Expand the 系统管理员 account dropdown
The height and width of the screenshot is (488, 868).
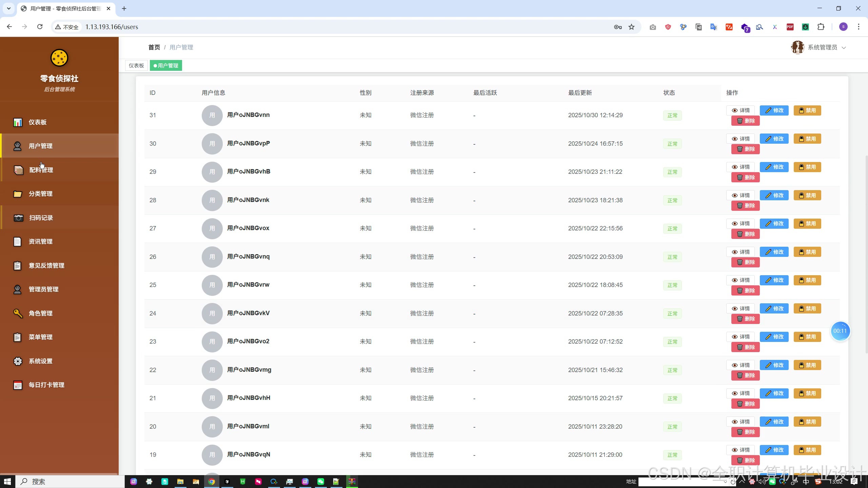822,47
